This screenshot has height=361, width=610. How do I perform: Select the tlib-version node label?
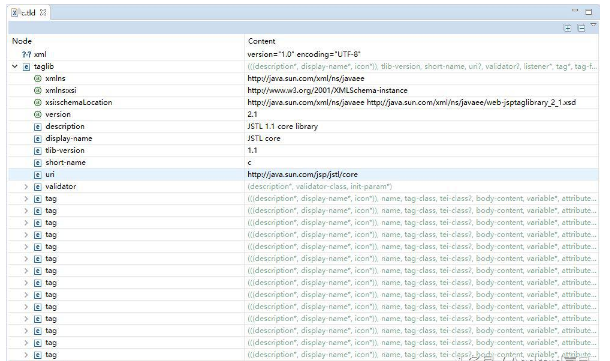(x=65, y=151)
